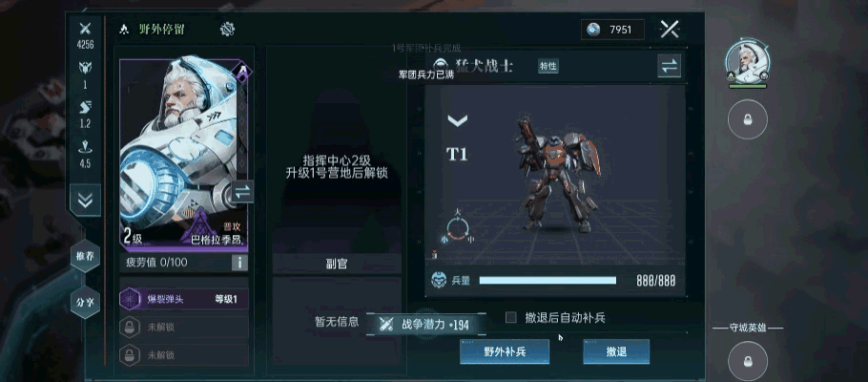Open settings gear next to 野外停留

click(227, 30)
